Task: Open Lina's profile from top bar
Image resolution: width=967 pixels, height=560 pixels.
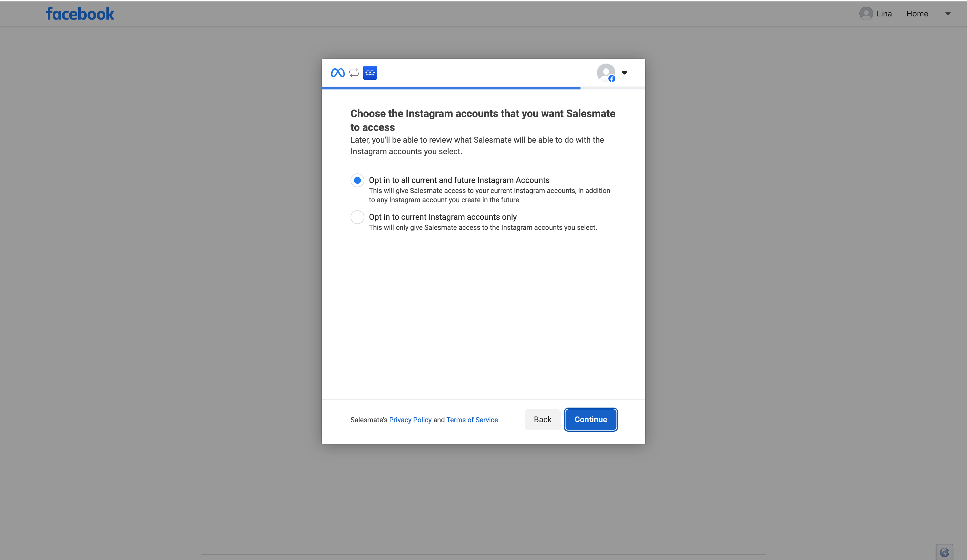Action: coord(884,14)
